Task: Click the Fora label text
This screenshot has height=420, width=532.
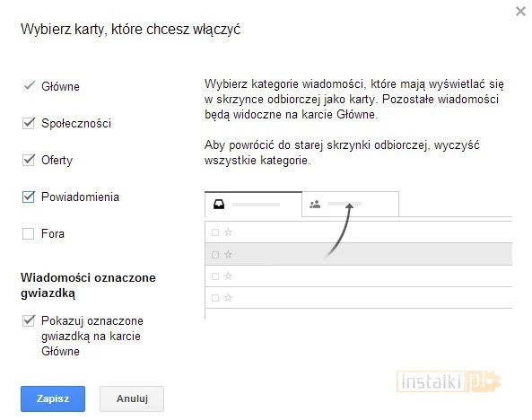Action: point(53,233)
